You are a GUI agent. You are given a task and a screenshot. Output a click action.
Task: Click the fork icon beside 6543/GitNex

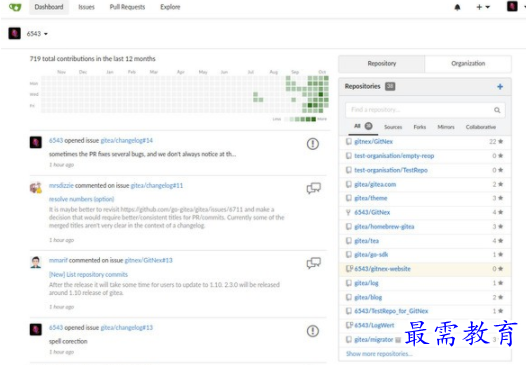click(348, 212)
